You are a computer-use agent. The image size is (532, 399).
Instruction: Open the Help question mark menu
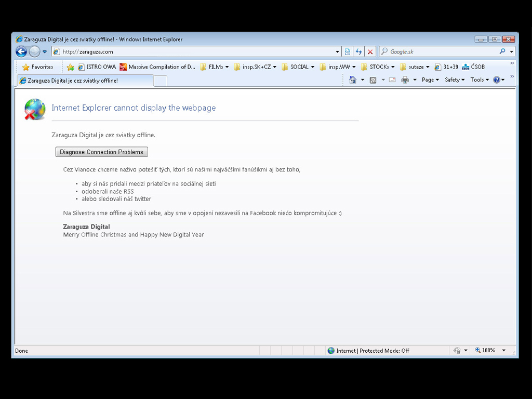[499, 80]
